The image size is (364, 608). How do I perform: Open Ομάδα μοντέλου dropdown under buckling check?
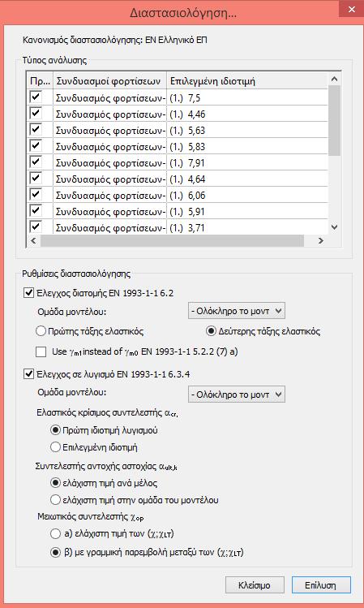tap(236, 395)
